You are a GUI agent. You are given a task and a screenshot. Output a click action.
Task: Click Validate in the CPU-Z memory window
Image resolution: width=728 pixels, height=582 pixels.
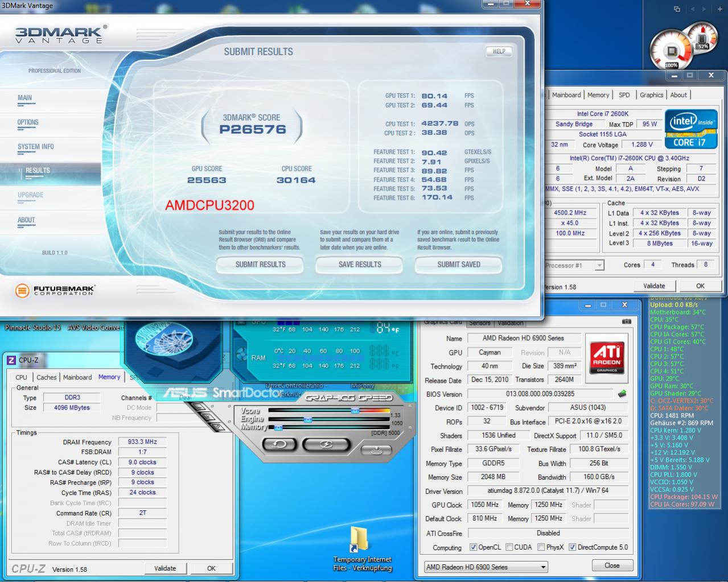(x=165, y=568)
